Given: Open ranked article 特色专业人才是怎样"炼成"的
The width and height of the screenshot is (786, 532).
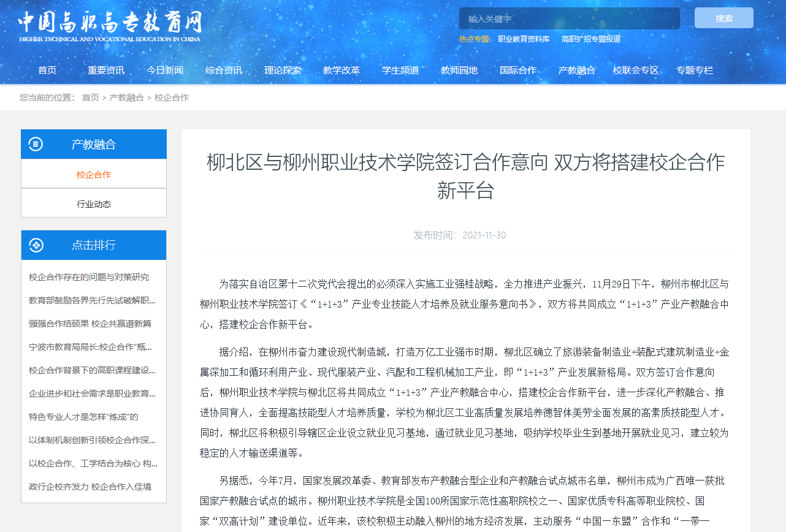Looking at the screenshot, I should 83,417.
